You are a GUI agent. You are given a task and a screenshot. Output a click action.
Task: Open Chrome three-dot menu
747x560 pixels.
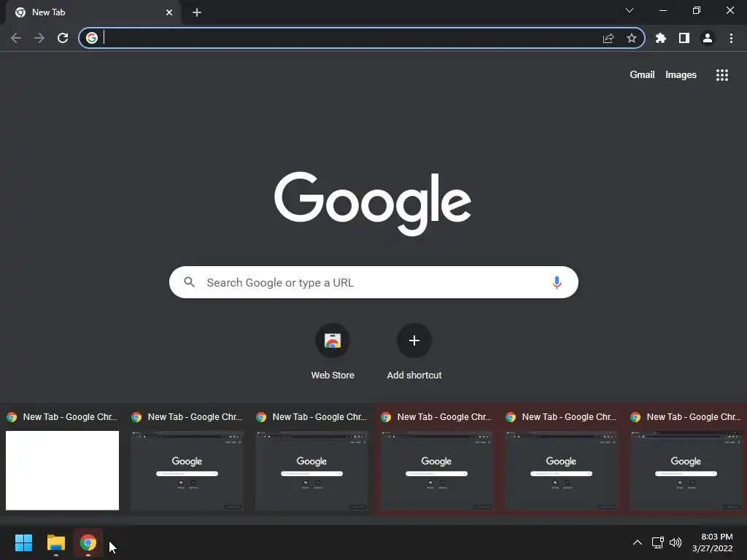tap(731, 38)
